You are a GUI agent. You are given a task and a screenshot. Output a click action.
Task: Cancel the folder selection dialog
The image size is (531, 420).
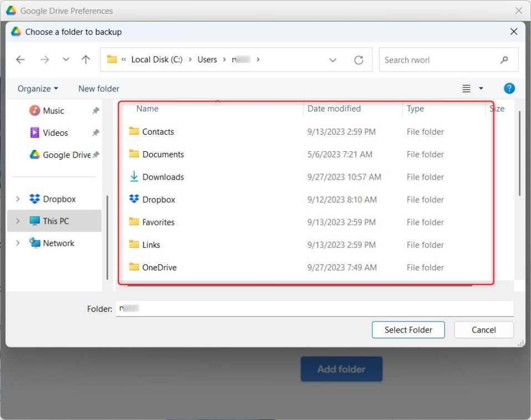click(x=483, y=330)
